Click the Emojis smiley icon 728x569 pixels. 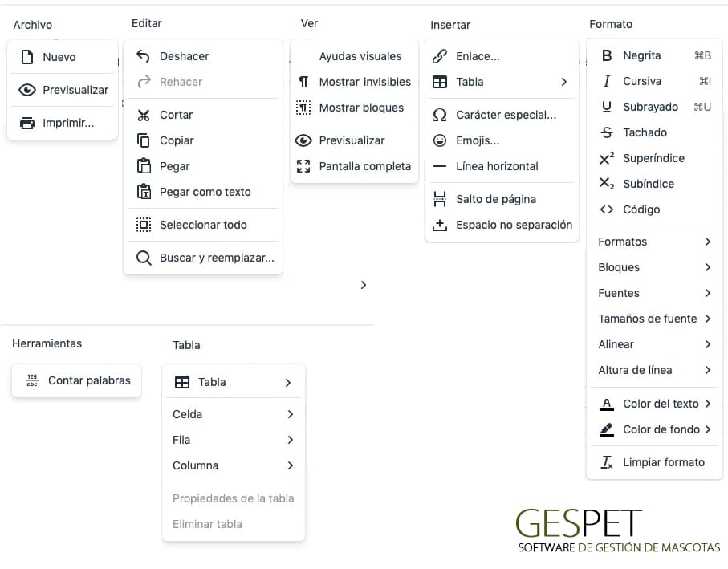(440, 140)
